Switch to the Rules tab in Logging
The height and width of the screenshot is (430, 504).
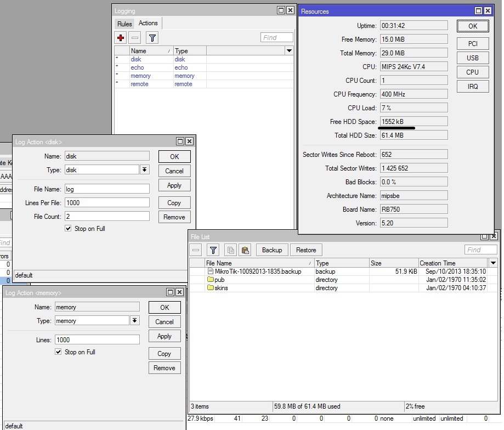click(124, 24)
